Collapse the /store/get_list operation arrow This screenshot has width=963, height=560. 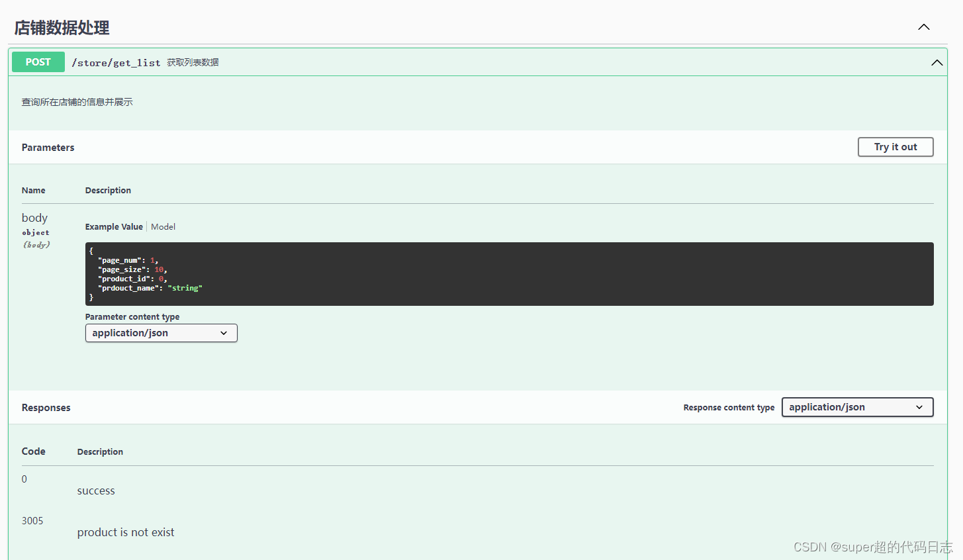coord(937,62)
